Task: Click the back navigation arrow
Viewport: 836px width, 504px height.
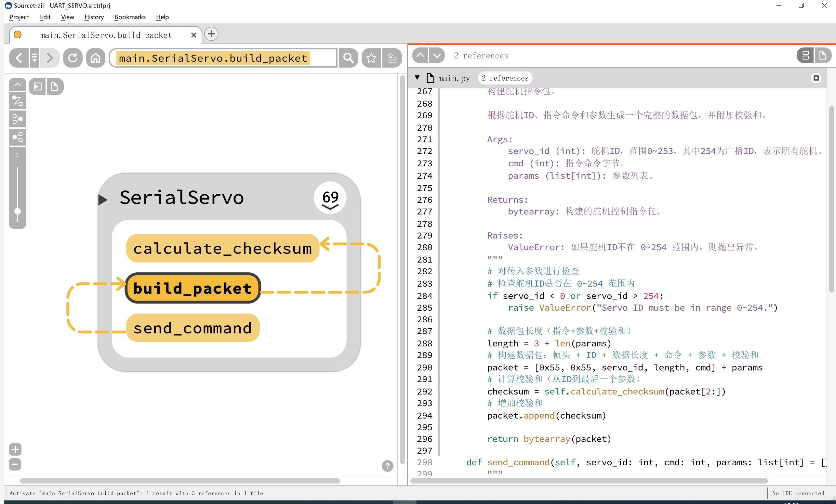Action: point(19,58)
